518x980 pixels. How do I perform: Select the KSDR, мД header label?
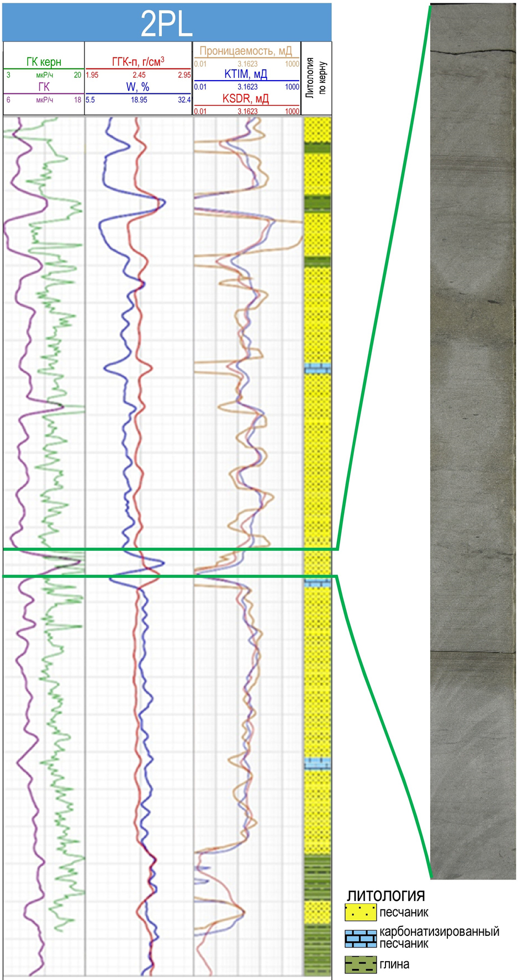tap(246, 99)
